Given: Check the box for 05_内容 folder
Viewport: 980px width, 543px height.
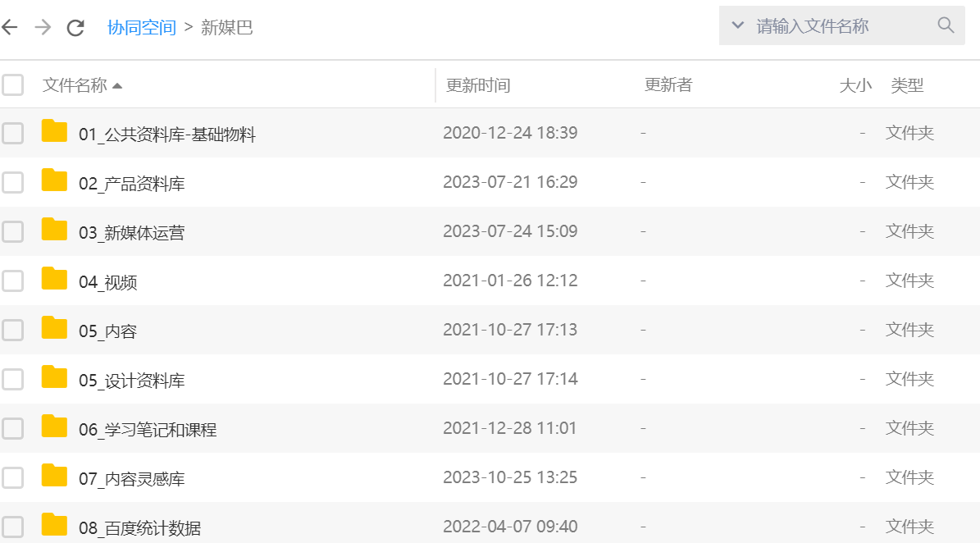Looking at the screenshot, I should [12, 330].
